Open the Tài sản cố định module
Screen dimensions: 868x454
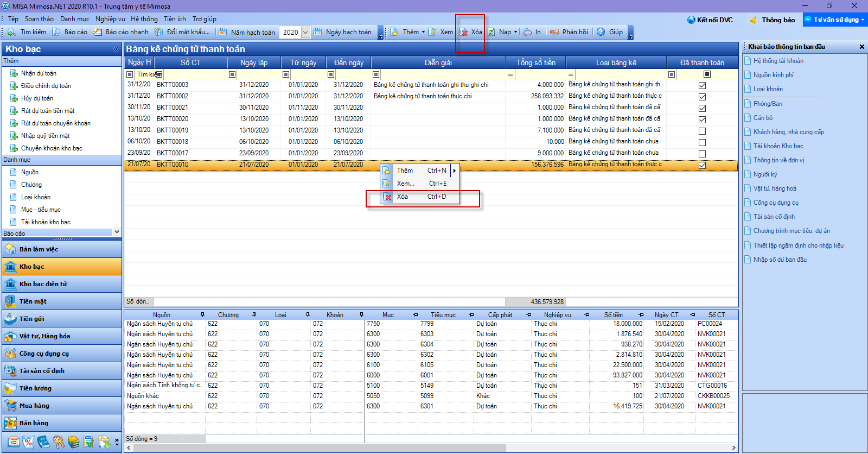click(62, 371)
